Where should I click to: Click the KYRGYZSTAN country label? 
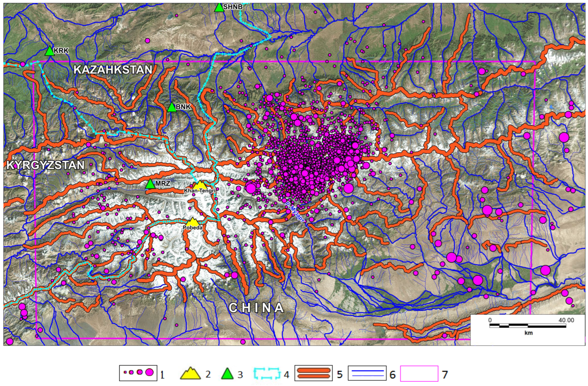coord(45,165)
